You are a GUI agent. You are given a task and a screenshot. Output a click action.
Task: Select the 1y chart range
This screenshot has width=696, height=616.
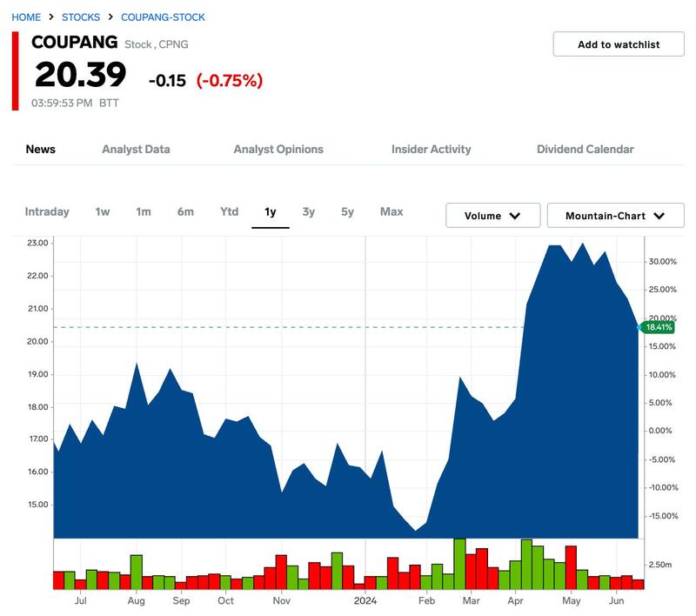[271, 212]
